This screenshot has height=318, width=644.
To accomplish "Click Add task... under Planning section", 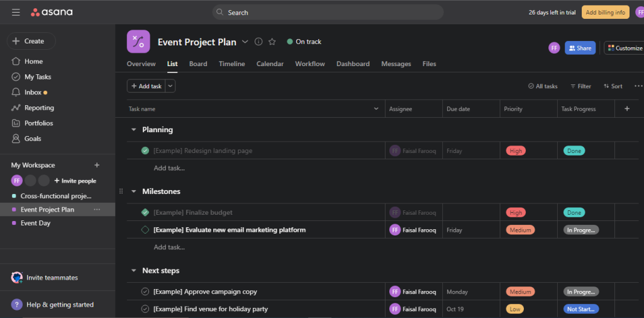I will pyautogui.click(x=169, y=168).
